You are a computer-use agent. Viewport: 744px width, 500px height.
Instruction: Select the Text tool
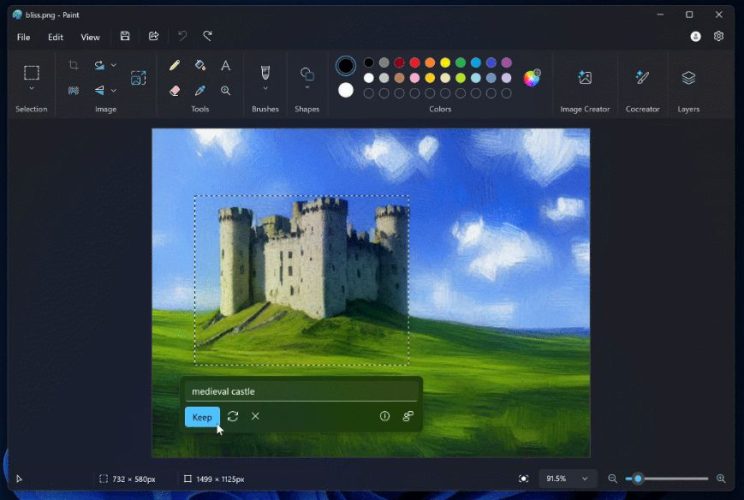click(x=225, y=65)
